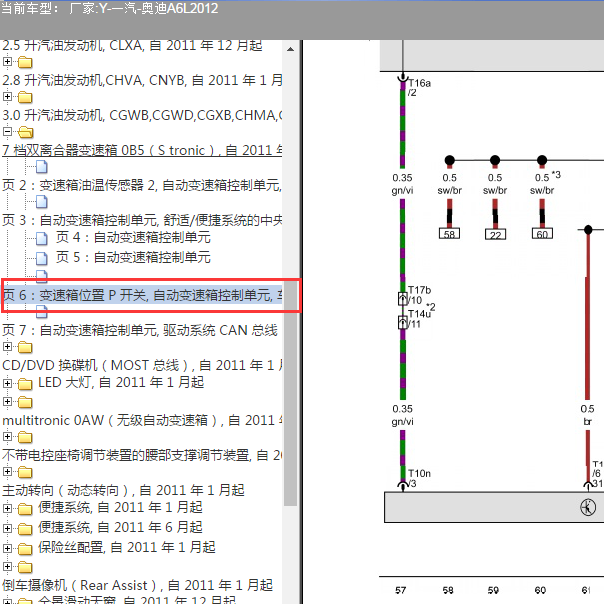The image size is (604, 604).
Task: Expand the CD/DVD 换碟机 (MOST 总线) node
Action: click(7, 346)
